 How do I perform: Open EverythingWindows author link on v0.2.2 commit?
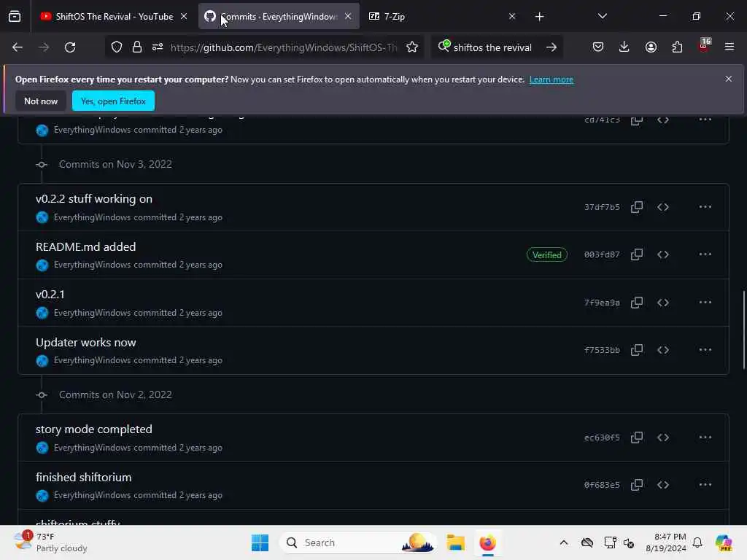click(92, 217)
